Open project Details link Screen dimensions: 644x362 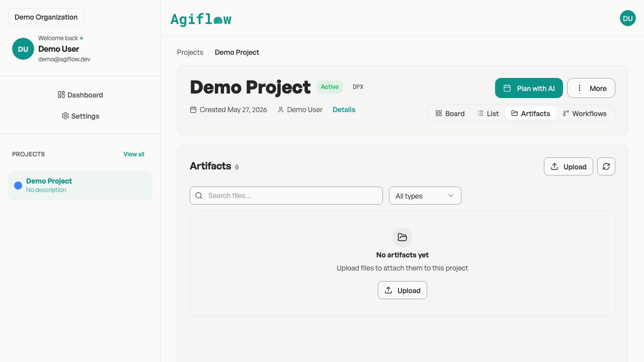tap(344, 110)
